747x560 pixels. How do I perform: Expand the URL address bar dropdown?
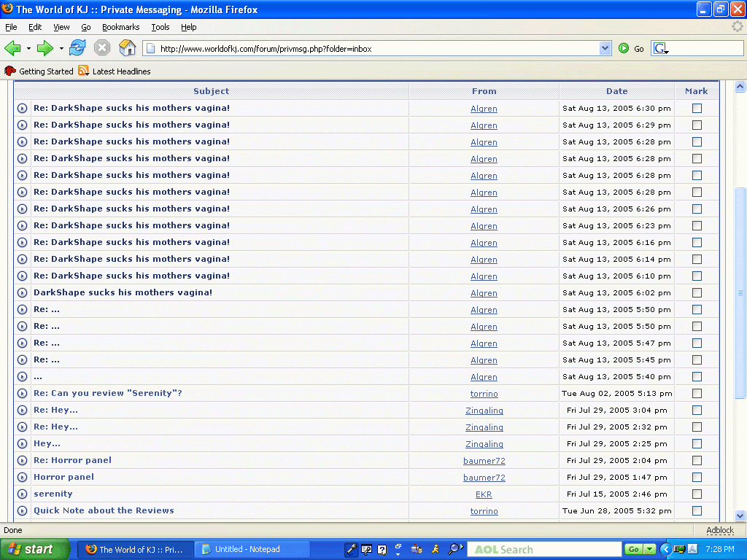(x=605, y=48)
